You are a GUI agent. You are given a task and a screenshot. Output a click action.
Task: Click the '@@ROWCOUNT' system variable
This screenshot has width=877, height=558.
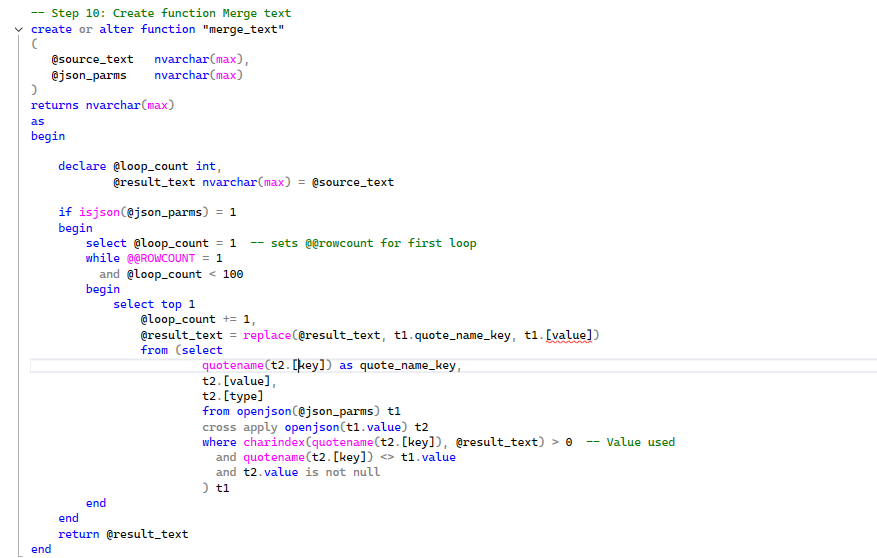click(161, 258)
